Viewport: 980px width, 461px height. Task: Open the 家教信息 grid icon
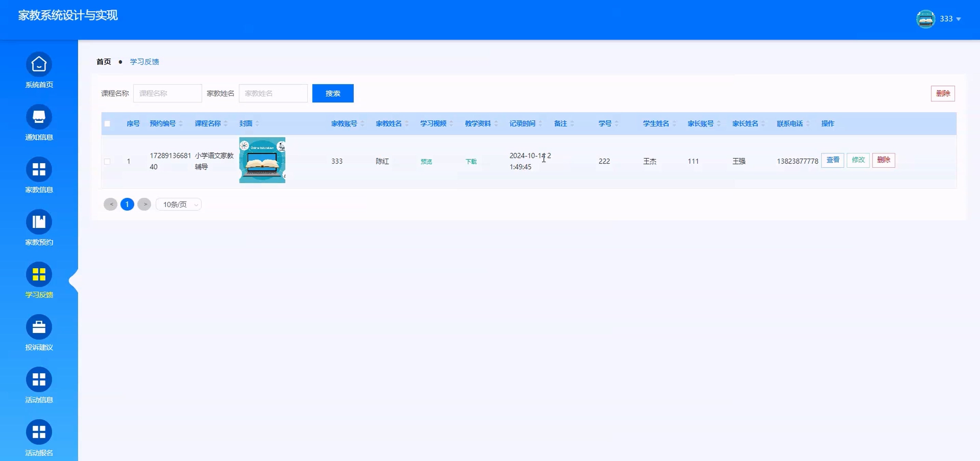click(39, 169)
